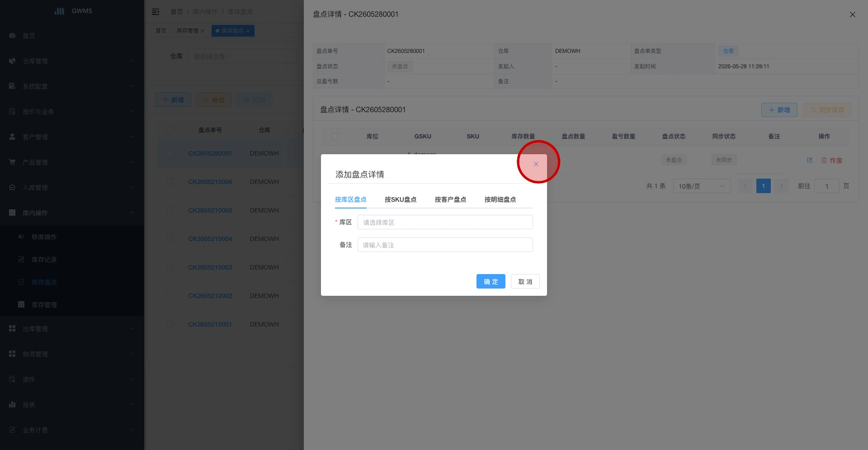Switch to 按客户盘点 tab
This screenshot has height=450, width=868.
coord(450,199)
